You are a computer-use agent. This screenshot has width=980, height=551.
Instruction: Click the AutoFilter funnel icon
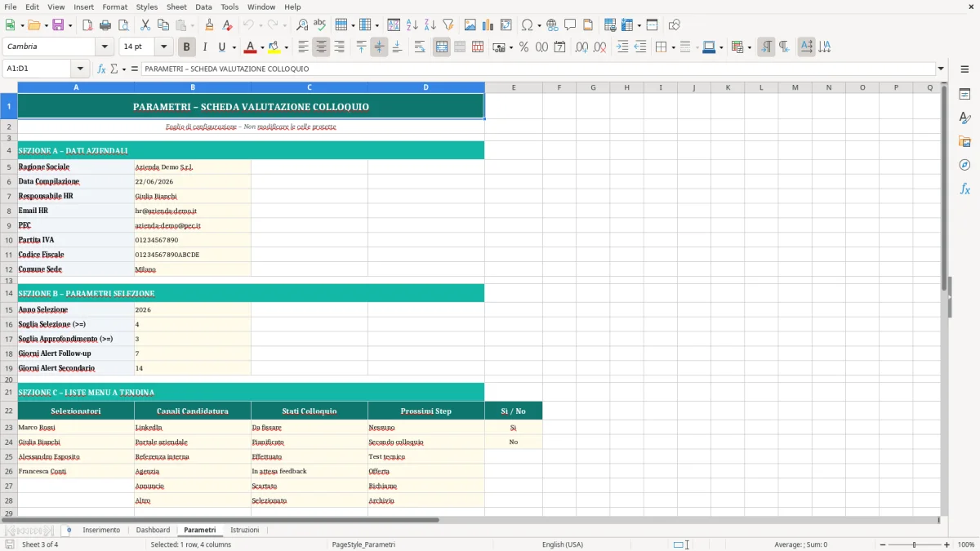click(x=448, y=25)
